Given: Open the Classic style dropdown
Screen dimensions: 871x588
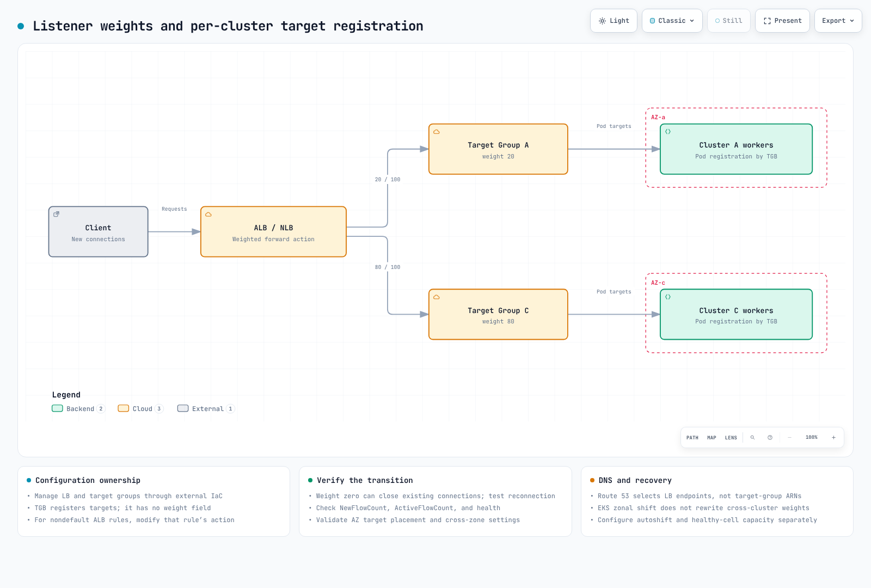Looking at the screenshot, I should [672, 21].
